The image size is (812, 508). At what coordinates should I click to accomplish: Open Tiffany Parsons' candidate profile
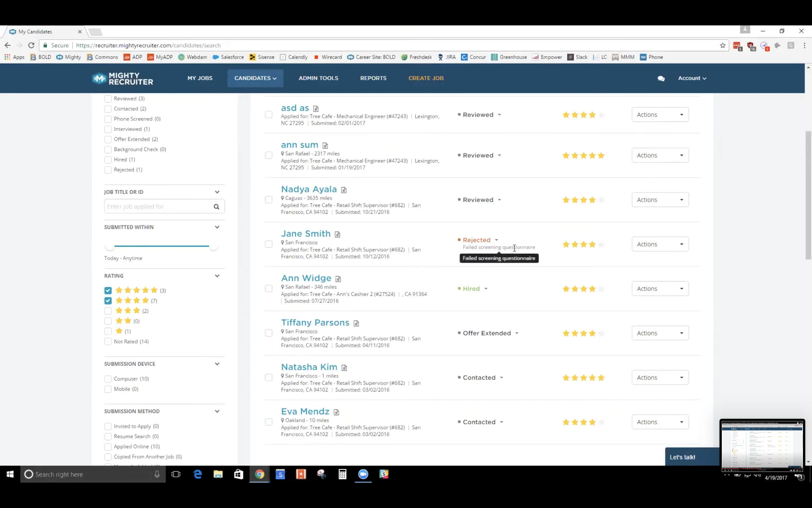[x=315, y=323]
